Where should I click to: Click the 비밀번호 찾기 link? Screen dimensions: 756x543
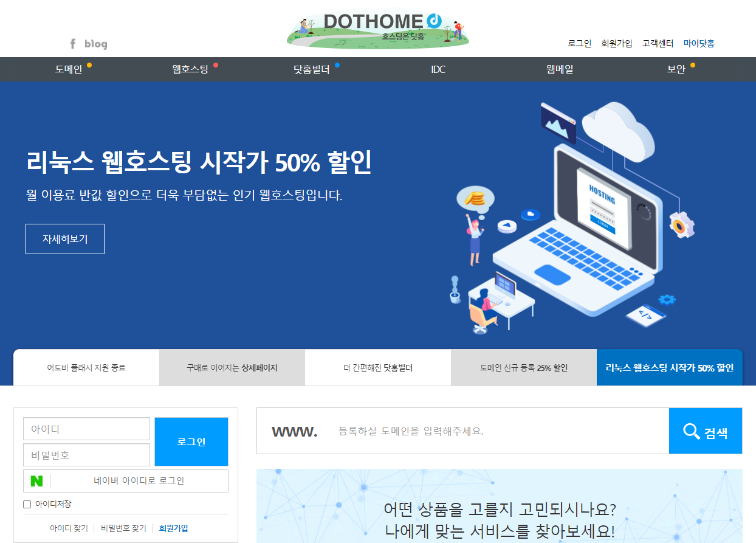click(123, 528)
